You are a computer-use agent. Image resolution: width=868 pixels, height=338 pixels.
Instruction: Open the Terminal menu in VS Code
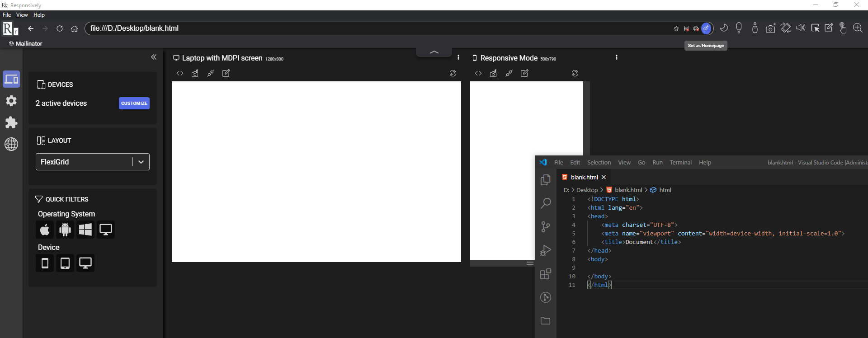pos(681,163)
